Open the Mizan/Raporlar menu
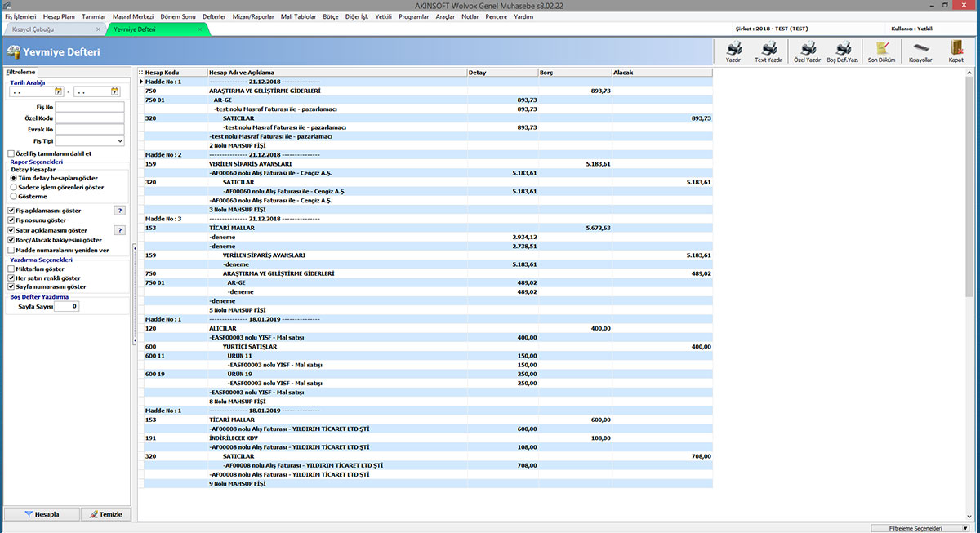This screenshot has height=533, width=980. tap(252, 16)
